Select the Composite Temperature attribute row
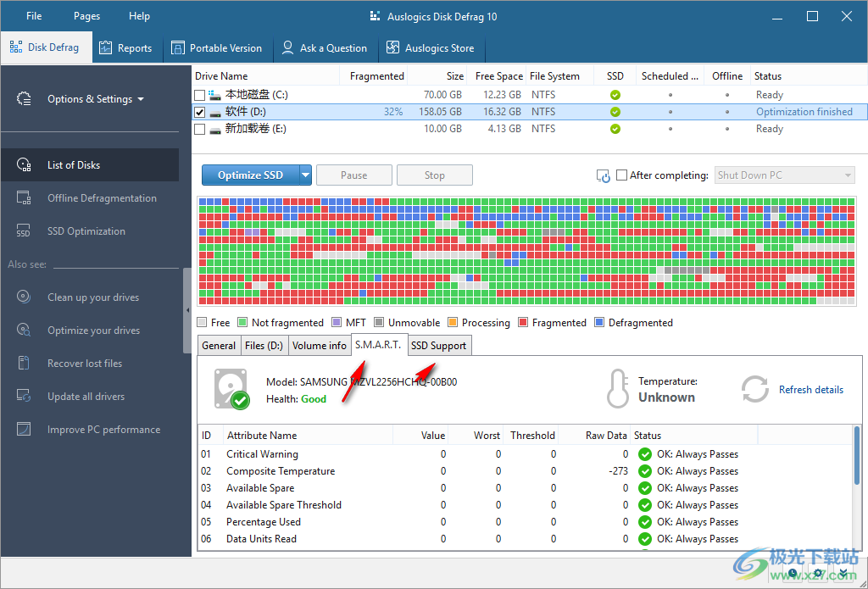The image size is (868, 589). point(525,471)
